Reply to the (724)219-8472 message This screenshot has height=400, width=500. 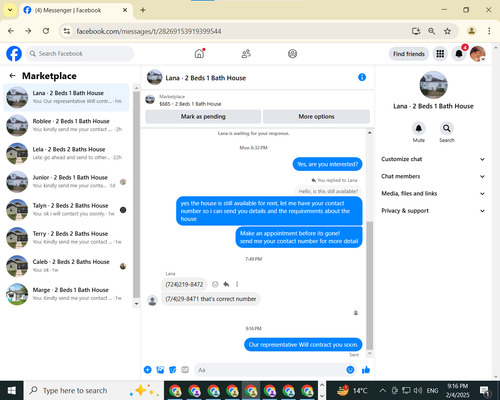pyautogui.click(x=226, y=284)
